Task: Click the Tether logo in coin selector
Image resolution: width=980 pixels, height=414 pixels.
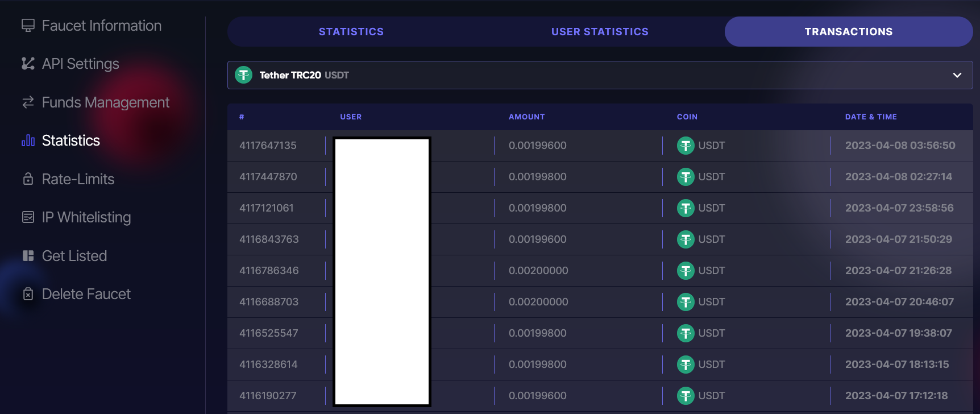Action: (244, 75)
